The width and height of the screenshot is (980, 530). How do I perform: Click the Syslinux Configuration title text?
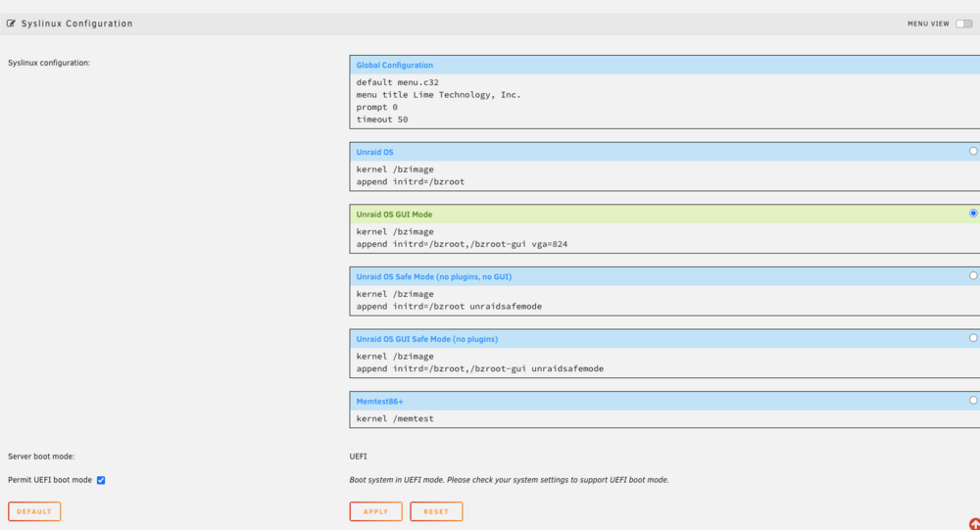tap(76, 24)
